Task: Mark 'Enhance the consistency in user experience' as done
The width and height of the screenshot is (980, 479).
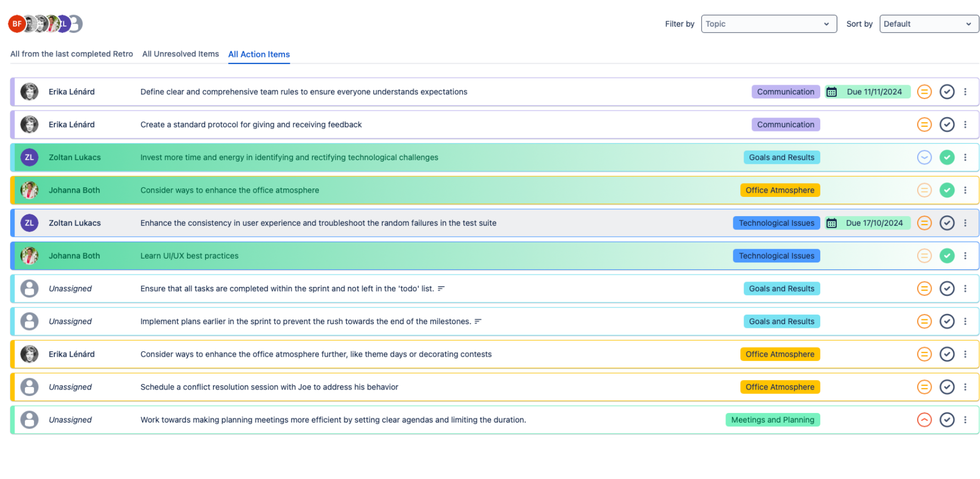Action: (946, 223)
